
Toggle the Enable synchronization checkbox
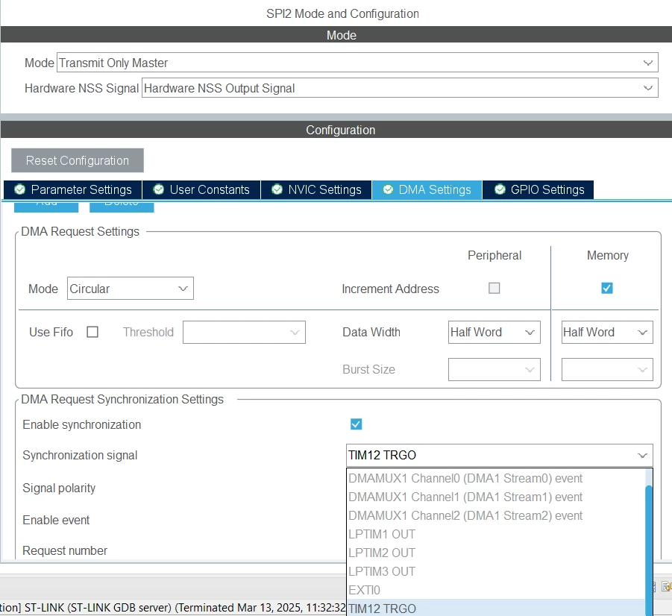[x=357, y=424]
